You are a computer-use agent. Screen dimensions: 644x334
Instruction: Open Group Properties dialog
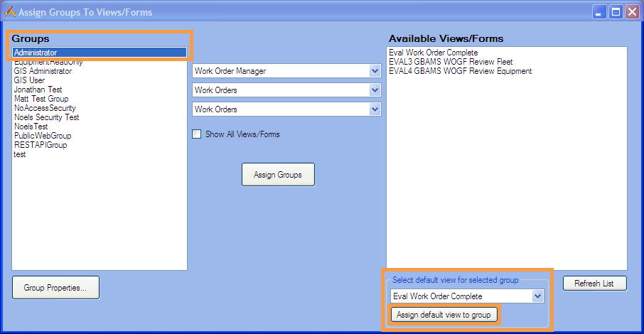coord(55,288)
